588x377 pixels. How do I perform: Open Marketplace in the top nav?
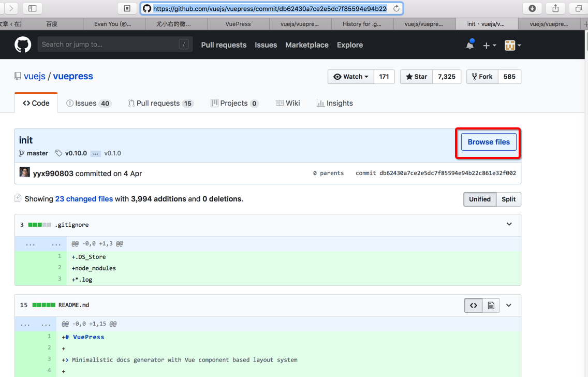click(x=307, y=45)
